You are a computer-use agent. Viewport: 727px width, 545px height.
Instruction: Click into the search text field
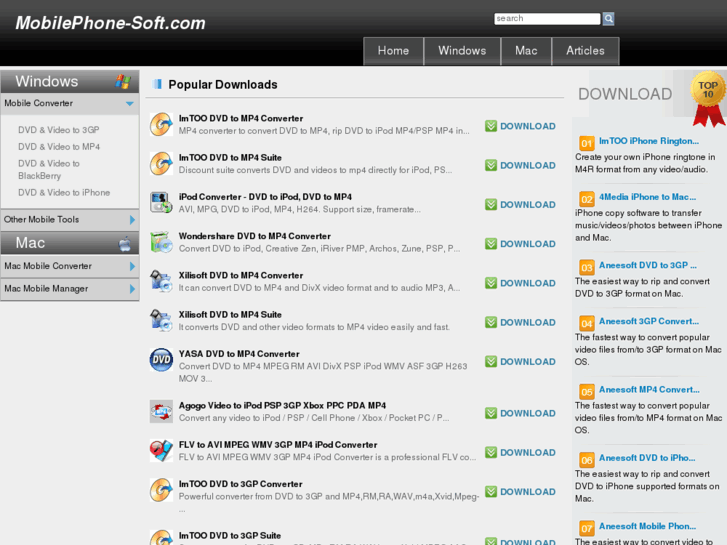[x=547, y=19]
